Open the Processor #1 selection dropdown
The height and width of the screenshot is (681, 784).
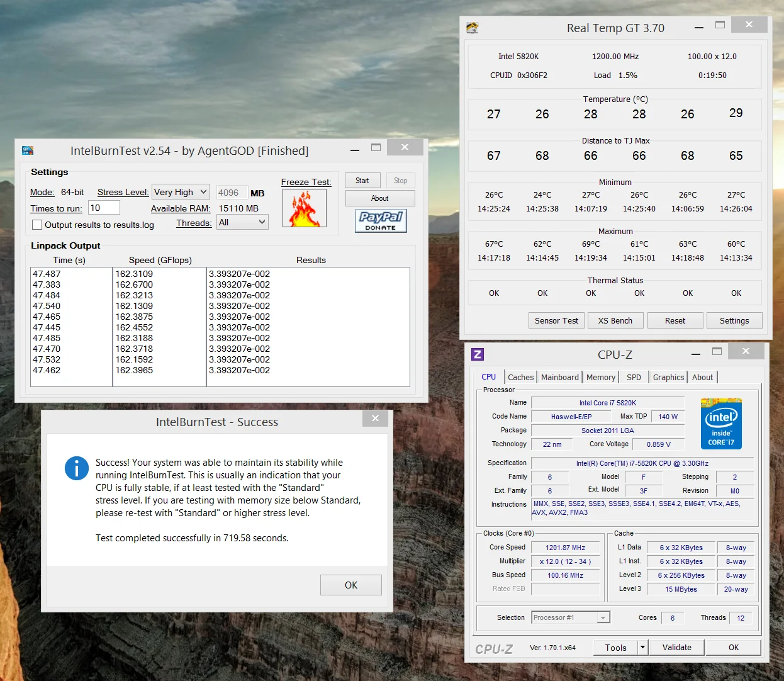click(571, 617)
